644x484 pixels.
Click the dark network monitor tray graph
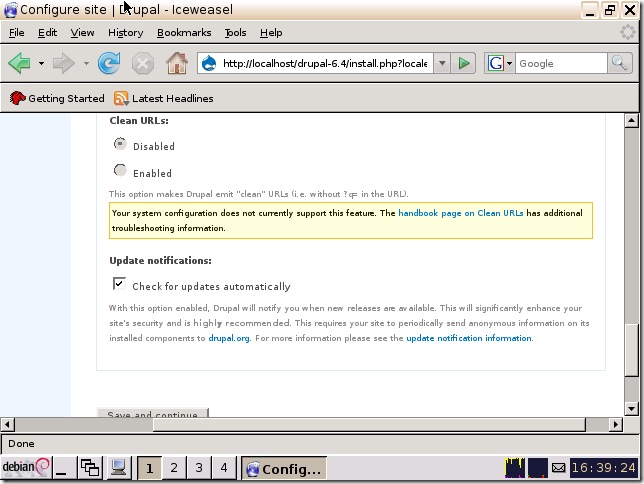coord(538,468)
